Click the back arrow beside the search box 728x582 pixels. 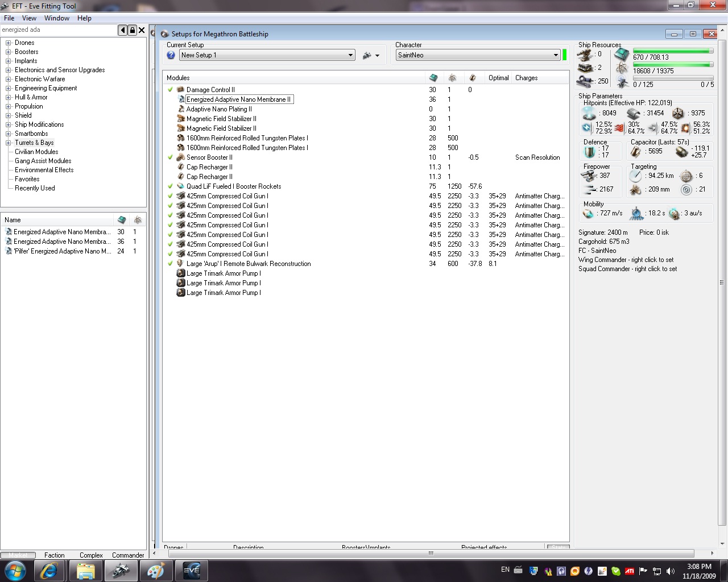coord(123,30)
